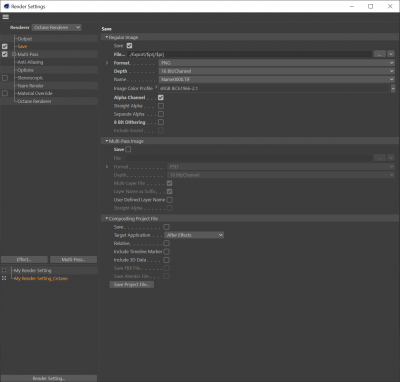Image resolution: width=400 pixels, height=382 pixels.
Task: Select Octane Renderer in the settings list
Action: [34, 101]
